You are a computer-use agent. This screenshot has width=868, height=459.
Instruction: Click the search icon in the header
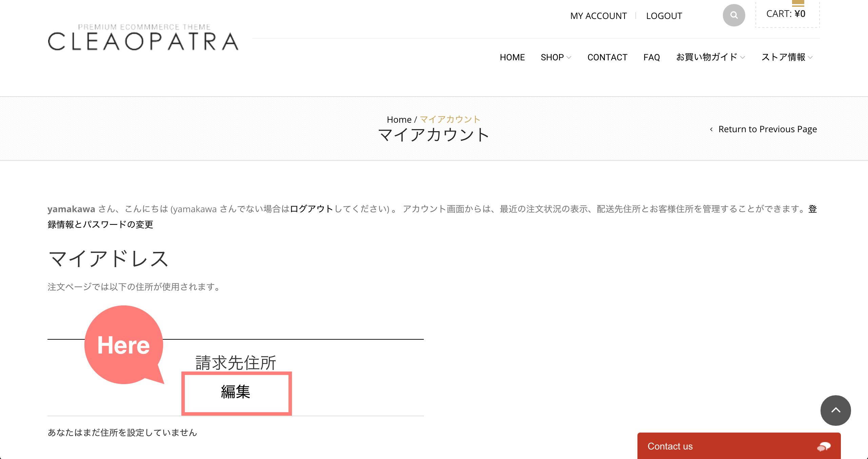tap(734, 15)
